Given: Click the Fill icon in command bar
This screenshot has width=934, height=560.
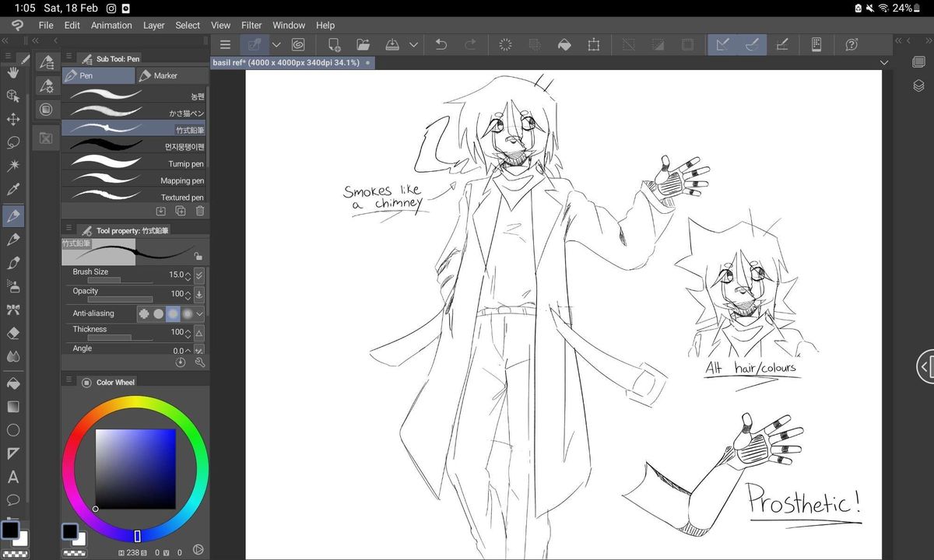Looking at the screenshot, I should (x=564, y=44).
